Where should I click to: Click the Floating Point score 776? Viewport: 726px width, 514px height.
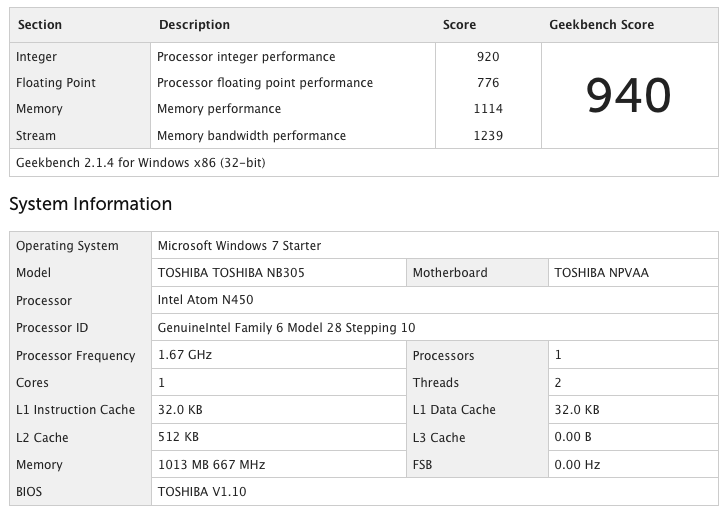click(x=488, y=83)
